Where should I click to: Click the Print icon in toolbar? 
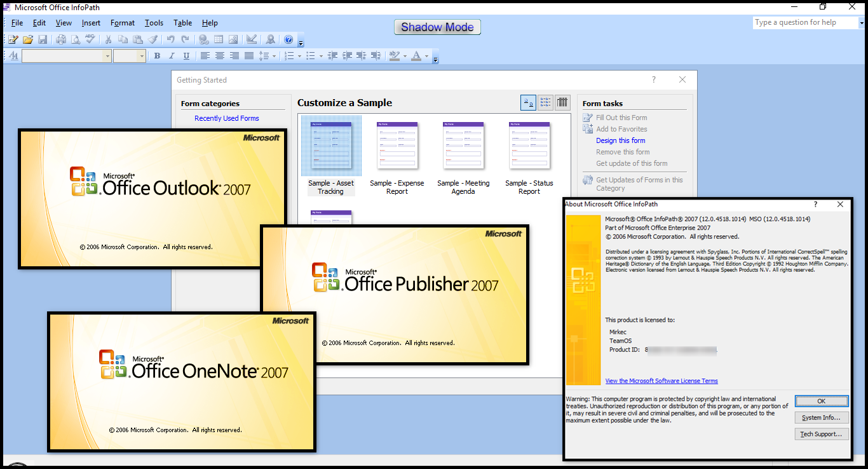tap(61, 39)
